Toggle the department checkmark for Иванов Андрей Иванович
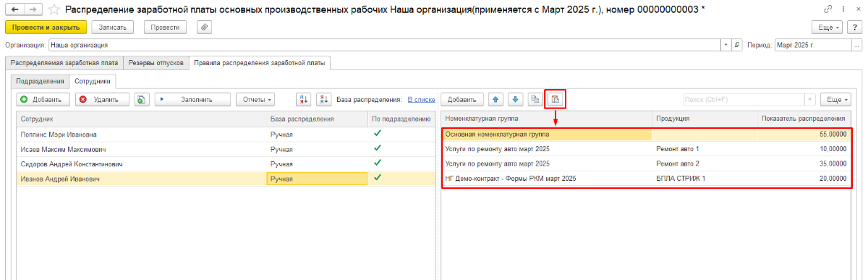This screenshot has width=868, height=280. [x=377, y=177]
